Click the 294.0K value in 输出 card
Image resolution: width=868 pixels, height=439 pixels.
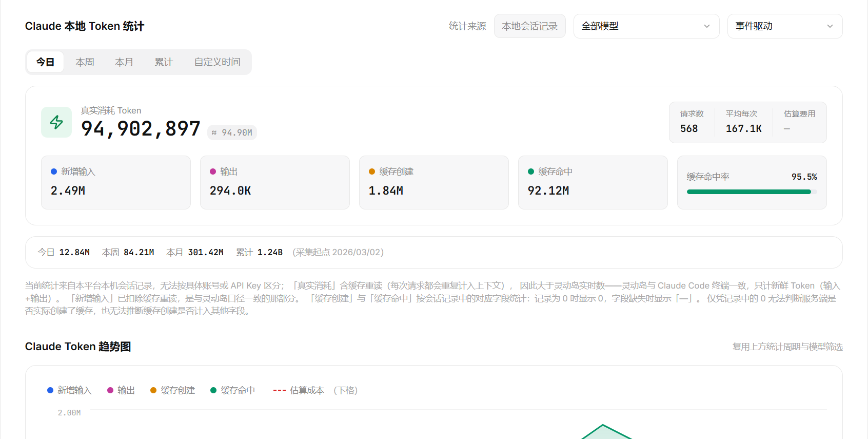(x=230, y=190)
